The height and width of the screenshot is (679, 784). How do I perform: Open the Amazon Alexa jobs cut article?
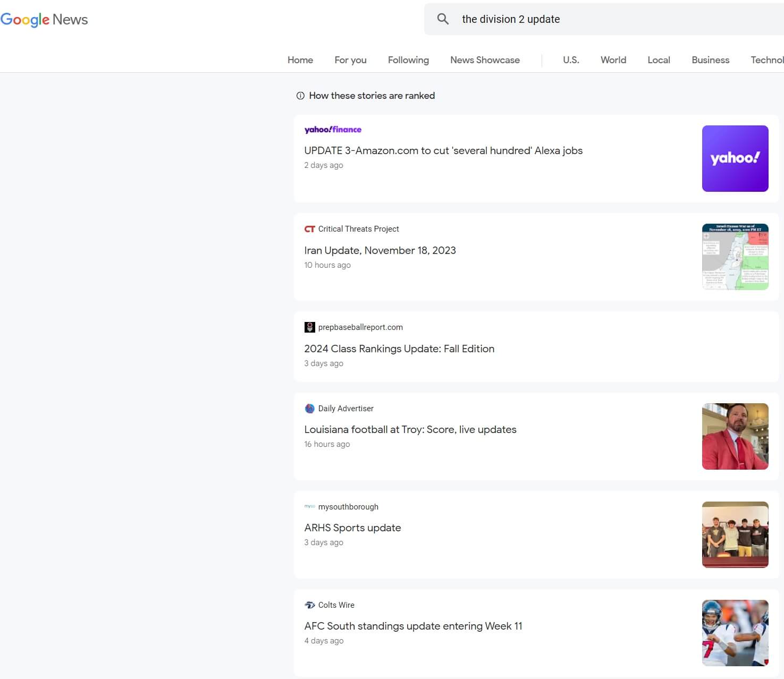click(x=443, y=151)
